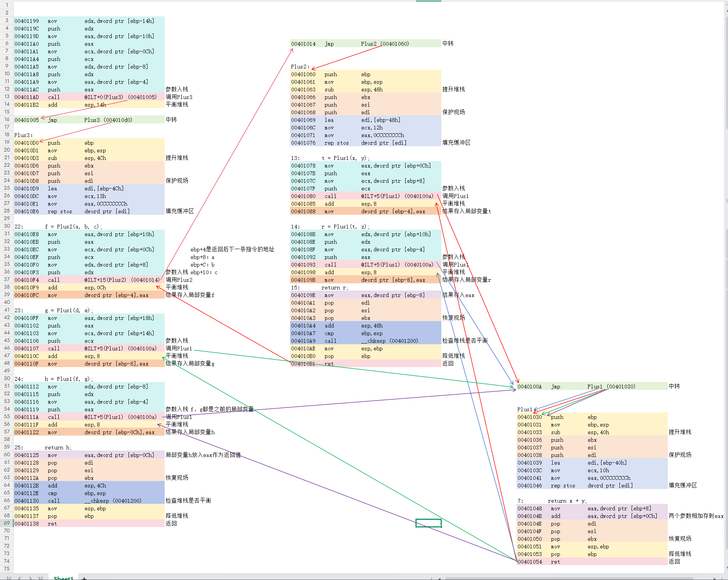Click the 'Plus1 (00401030)' jmp target cell
The height and width of the screenshot is (580, 728).
611,387
